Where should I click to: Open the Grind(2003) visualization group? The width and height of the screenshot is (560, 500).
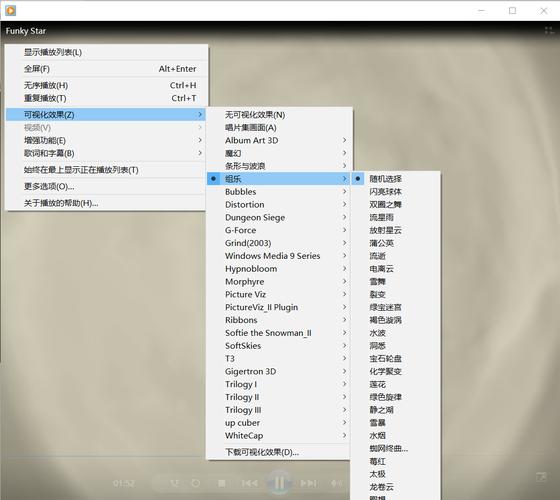[279, 243]
